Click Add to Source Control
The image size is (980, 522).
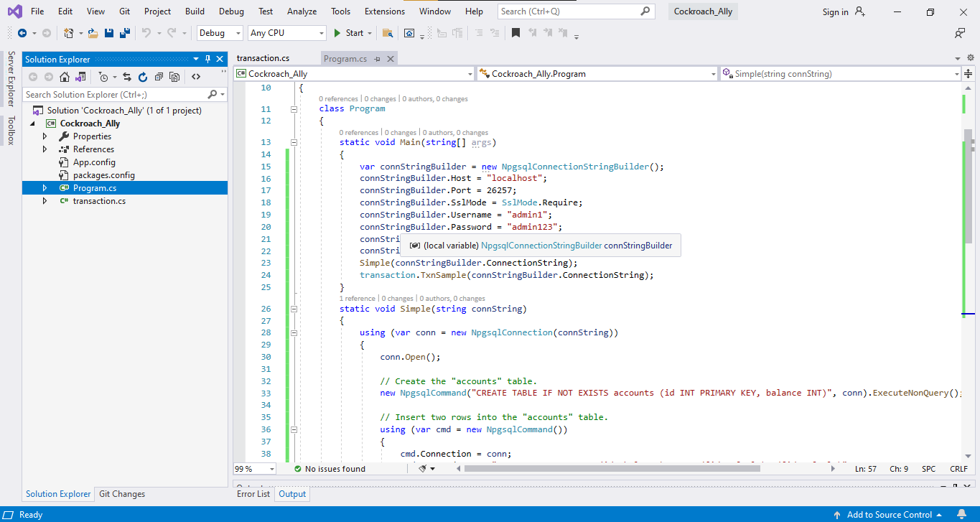(889, 515)
